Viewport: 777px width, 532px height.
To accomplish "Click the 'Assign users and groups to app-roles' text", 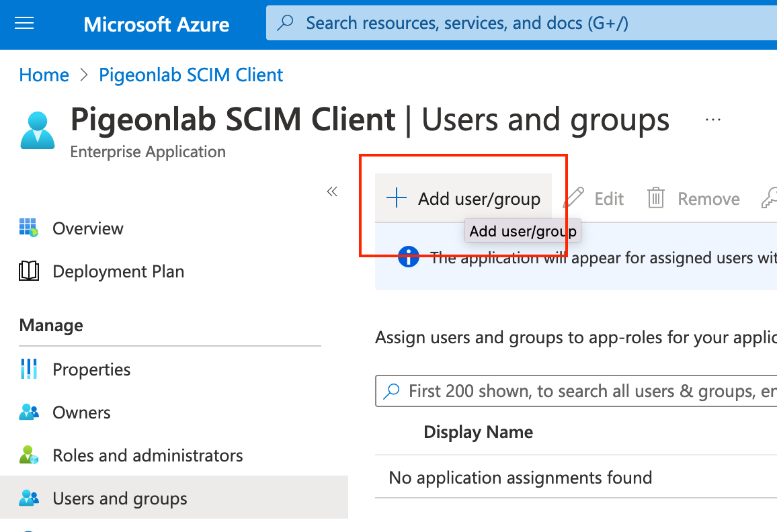I will [x=576, y=337].
